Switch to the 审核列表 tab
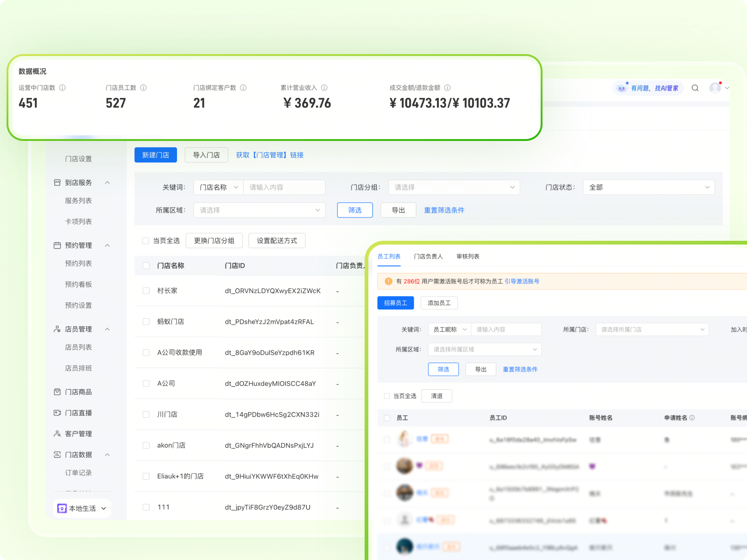 tap(468, 257)
